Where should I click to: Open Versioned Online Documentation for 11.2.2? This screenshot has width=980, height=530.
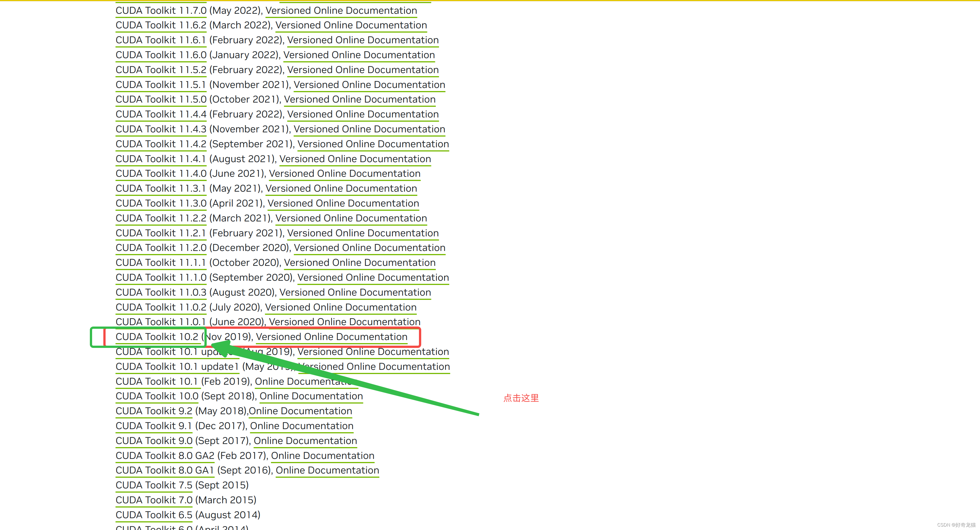351,219
